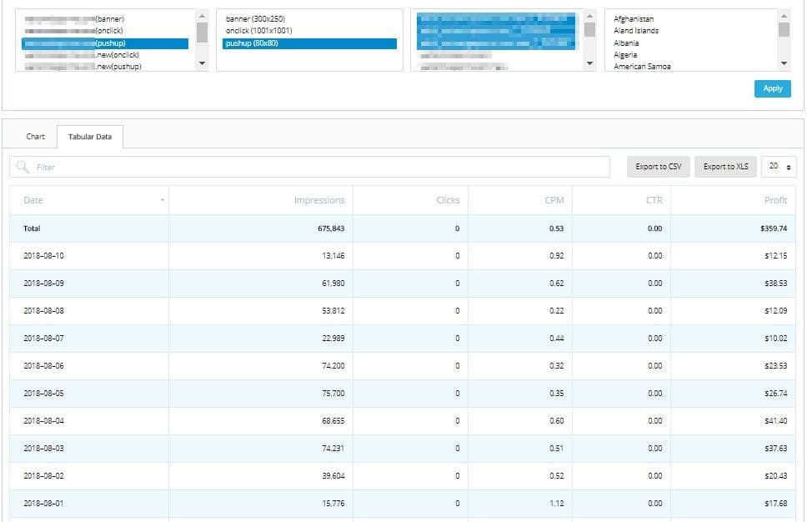Select the (banner) zone list item

pyautogui.click(x=105, y=19)
